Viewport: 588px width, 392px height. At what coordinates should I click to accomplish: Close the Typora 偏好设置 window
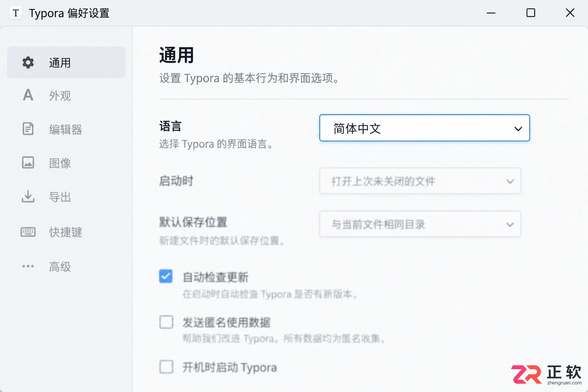(570, 13)
